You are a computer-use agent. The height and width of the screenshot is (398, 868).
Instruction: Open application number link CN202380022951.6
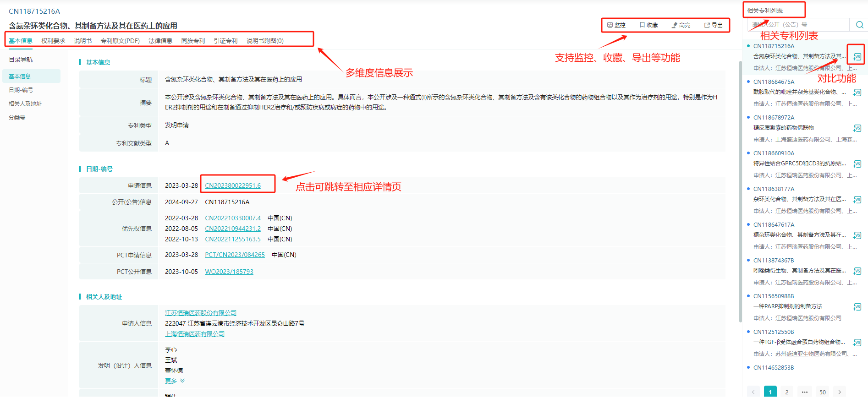[x=233, y=185]
